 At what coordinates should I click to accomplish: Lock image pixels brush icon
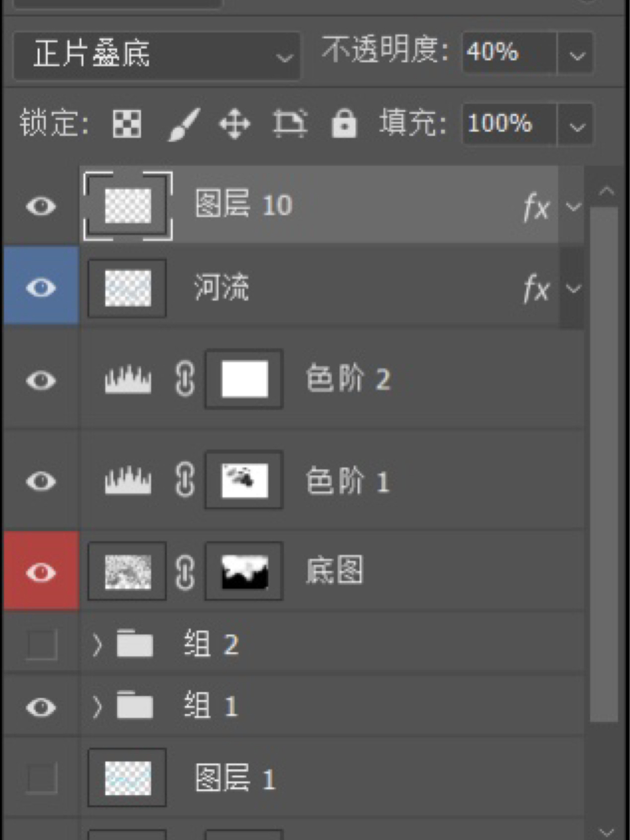tap(184, 124)
